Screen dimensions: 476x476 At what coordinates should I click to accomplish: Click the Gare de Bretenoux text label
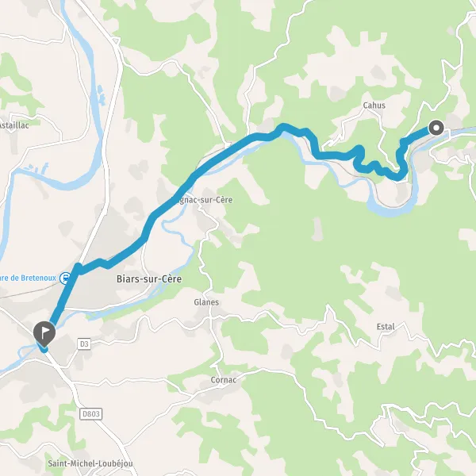tap(28, 278)
